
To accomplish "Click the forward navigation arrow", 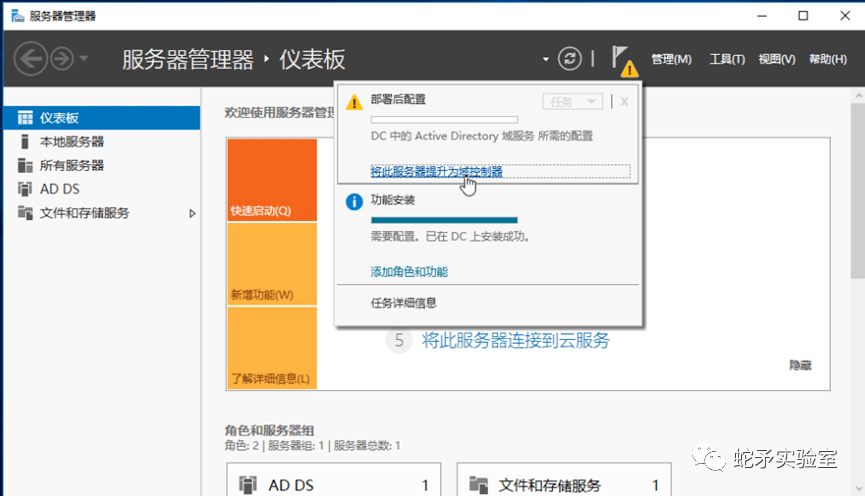I will 62,59.
